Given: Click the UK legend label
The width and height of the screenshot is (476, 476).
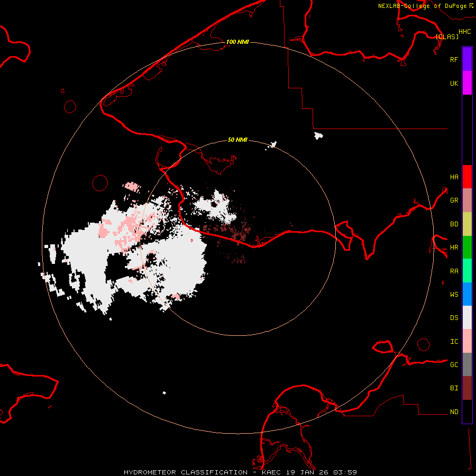Looking at the screenshot, I should 454,84.
